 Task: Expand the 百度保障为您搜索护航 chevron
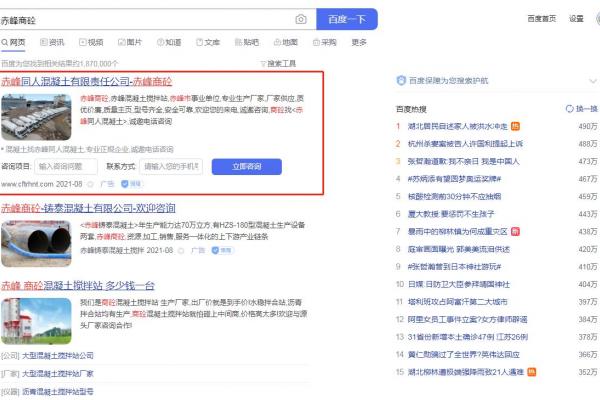point(592,81)
